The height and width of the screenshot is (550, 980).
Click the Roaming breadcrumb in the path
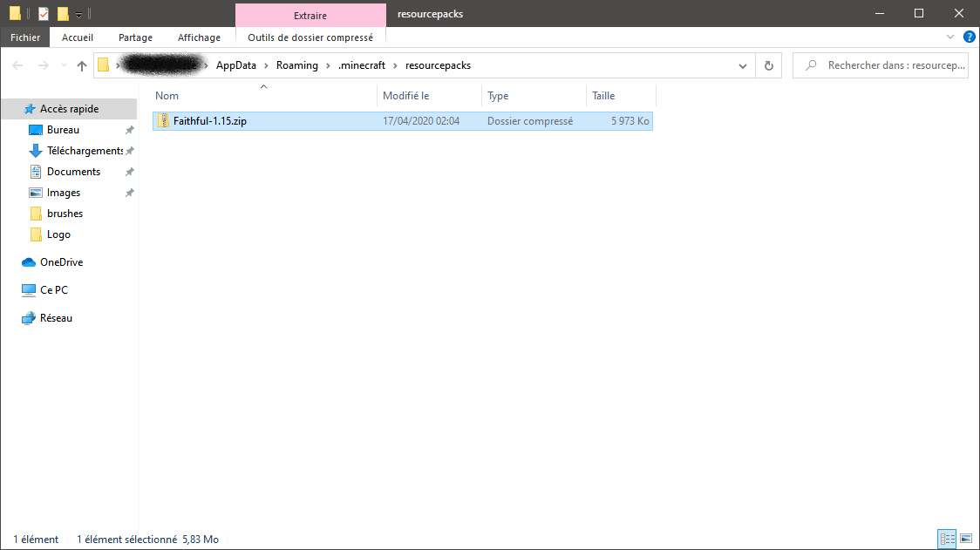pyautogui.click(x=296, y=65)
